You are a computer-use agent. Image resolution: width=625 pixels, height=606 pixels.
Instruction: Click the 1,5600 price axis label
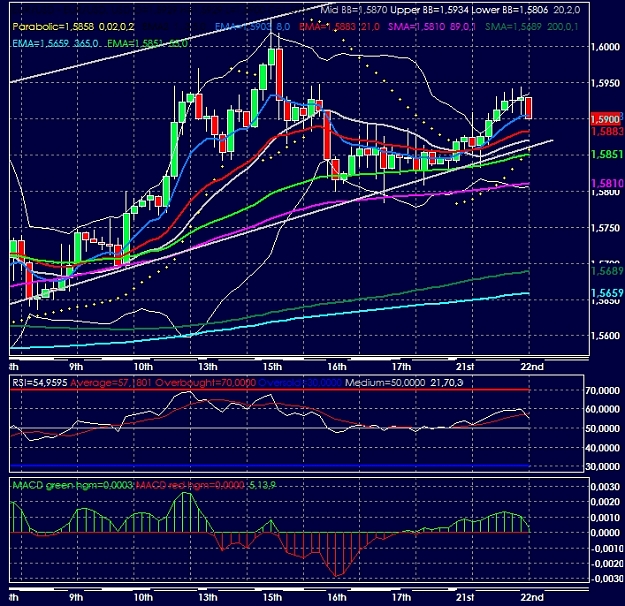605,336
